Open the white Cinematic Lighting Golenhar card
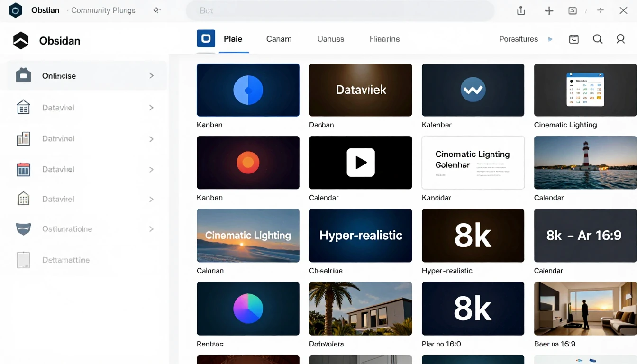The height and width of the screenshot is (364, 637). pyautogui.click(x=473, y=163)
